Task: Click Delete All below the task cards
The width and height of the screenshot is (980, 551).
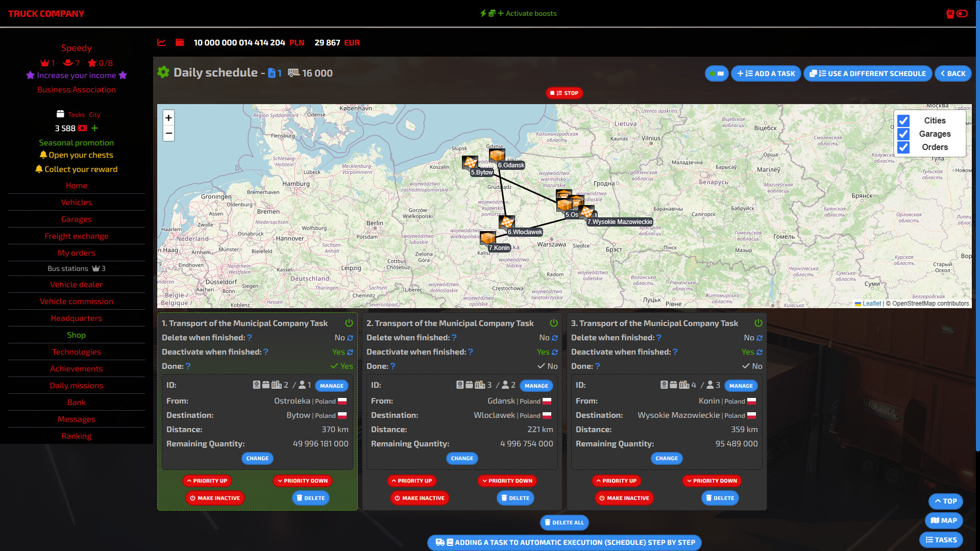Action: (x=565, y=522)
